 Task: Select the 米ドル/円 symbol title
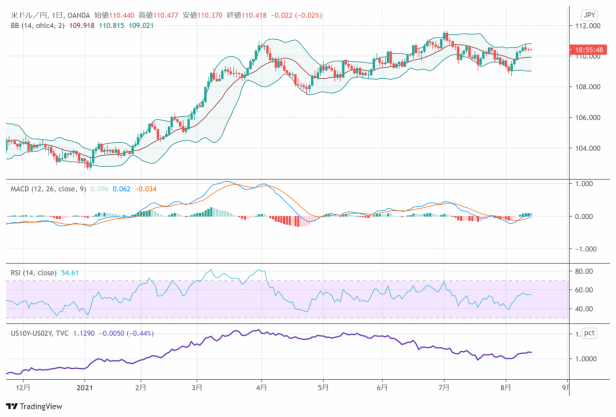pos(27,15)
